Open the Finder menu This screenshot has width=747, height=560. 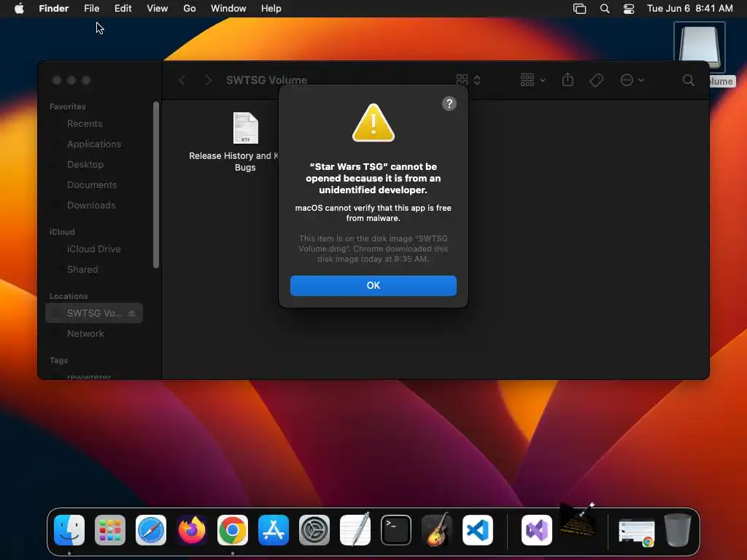54,9
